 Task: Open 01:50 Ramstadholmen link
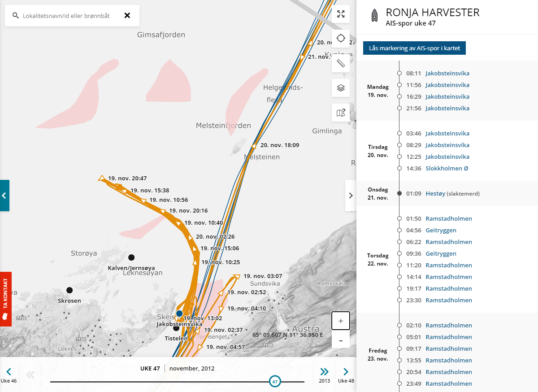click(x=449, y=218)
